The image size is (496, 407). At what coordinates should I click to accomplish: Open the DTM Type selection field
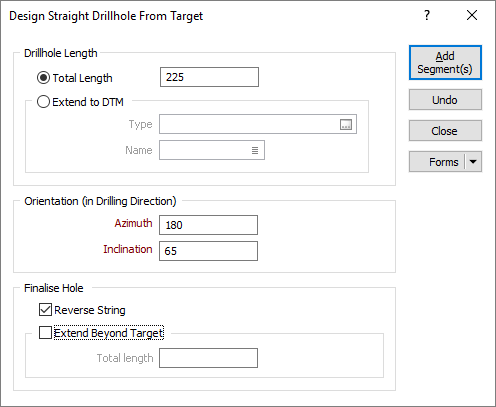click(x=258, y=124)
